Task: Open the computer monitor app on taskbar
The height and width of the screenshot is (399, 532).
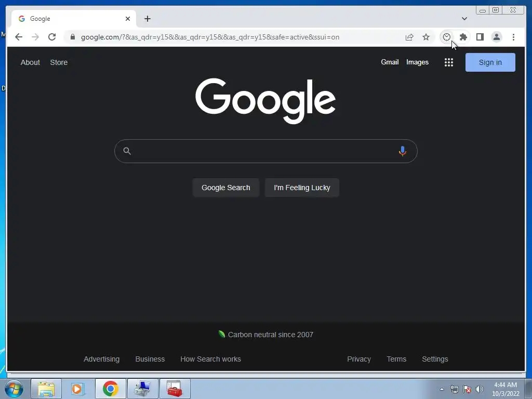Action: click(142, 389)
